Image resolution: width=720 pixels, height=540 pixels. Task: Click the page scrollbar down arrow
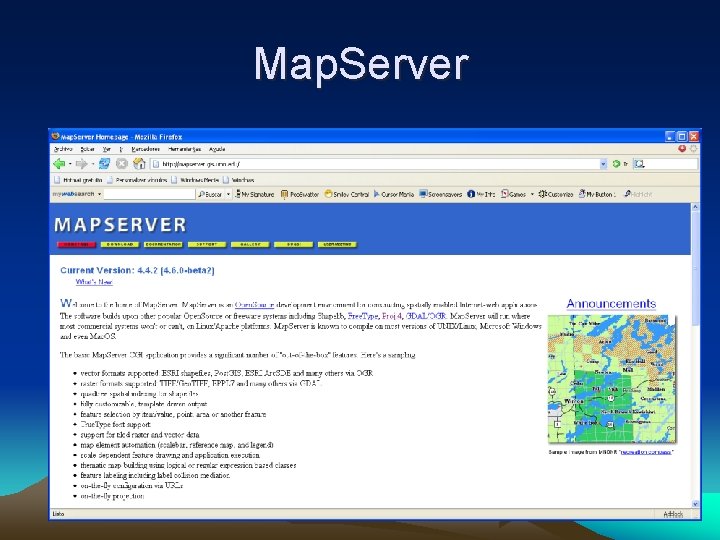click(x=695, y=503)
